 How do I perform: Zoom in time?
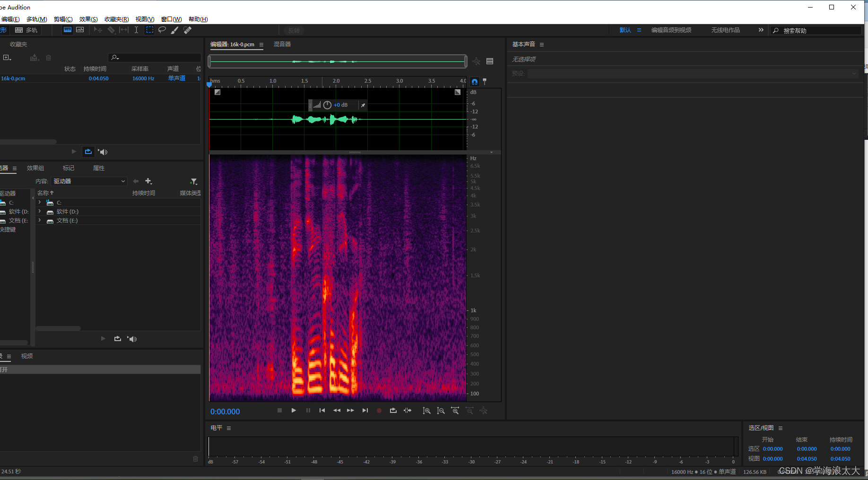pyautogui.click(x=455, y=411)
